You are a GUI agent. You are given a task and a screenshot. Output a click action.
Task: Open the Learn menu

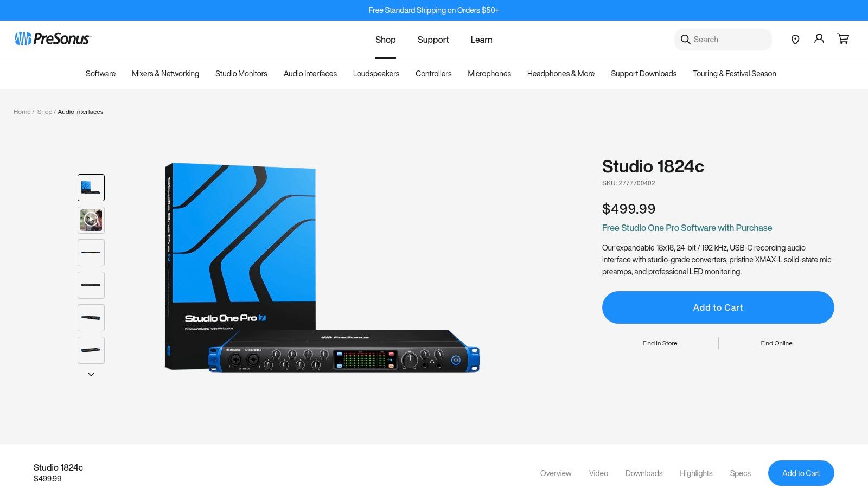click(x=481, y=40)
